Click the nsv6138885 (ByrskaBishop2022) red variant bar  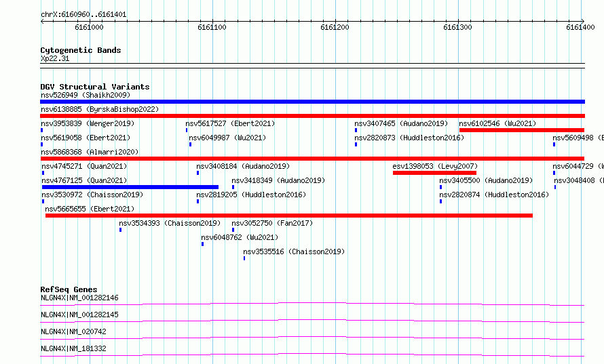[x=312, y=116]
